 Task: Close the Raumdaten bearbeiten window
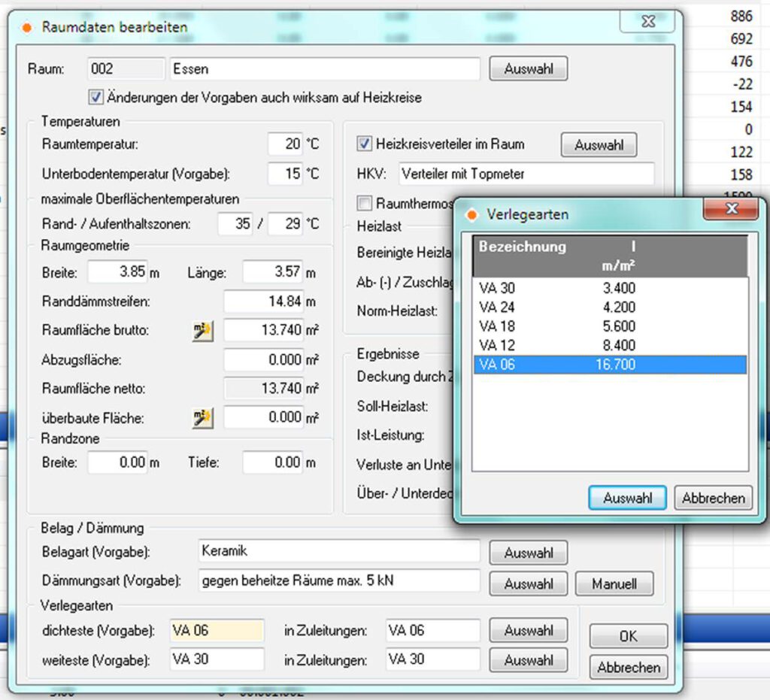(648, 21)
